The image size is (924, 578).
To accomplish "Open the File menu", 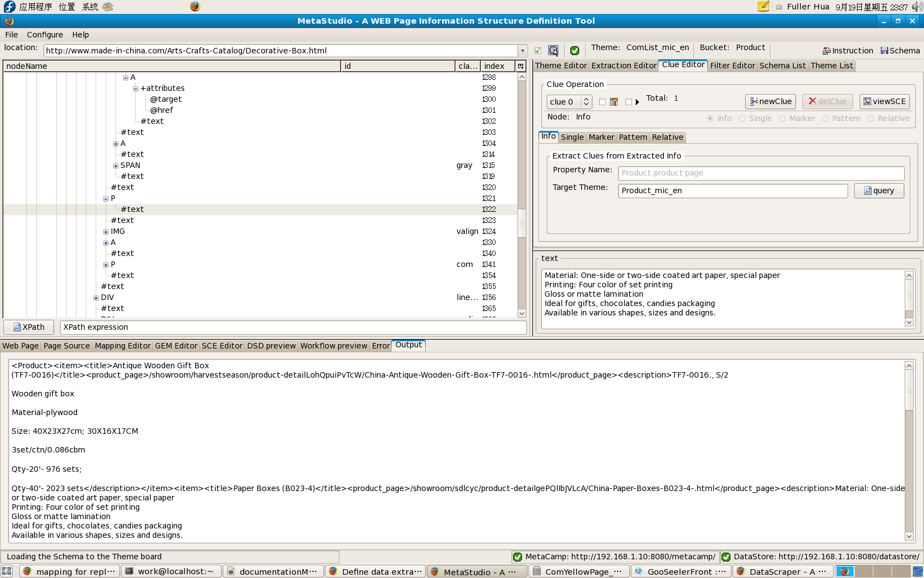I will pos(12,35).
